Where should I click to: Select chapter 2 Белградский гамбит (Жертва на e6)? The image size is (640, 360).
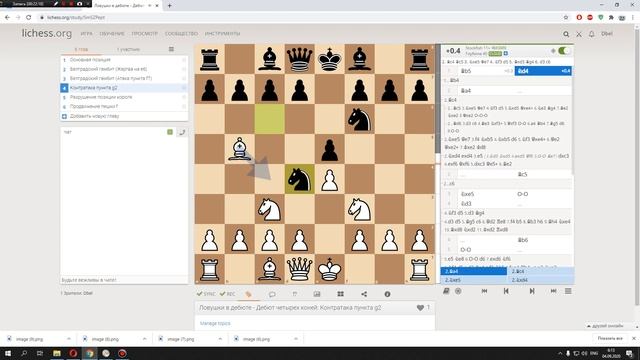124,69
